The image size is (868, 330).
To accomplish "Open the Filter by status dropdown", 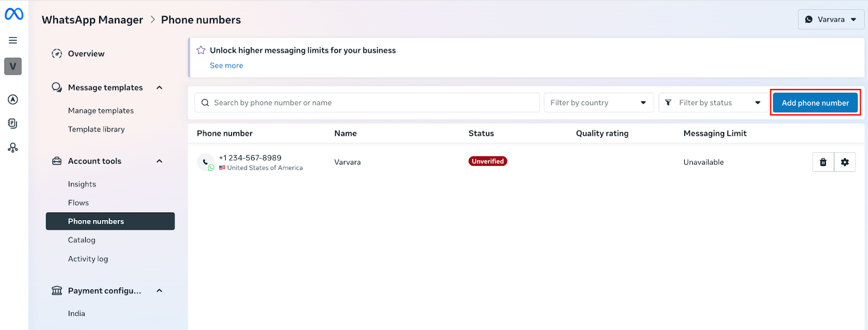I will point(713,102).
